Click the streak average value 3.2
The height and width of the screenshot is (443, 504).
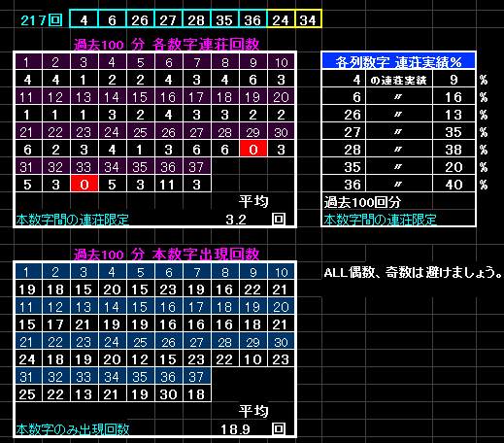[x=236, y=220]
